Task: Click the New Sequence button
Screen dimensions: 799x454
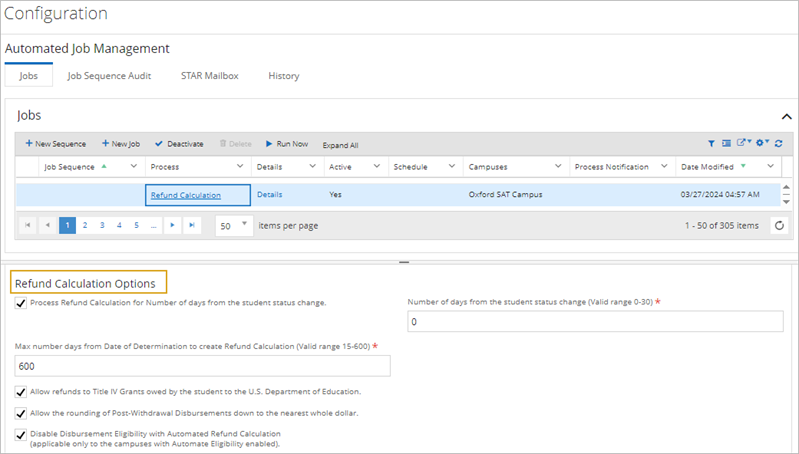Action: [56, 144]
